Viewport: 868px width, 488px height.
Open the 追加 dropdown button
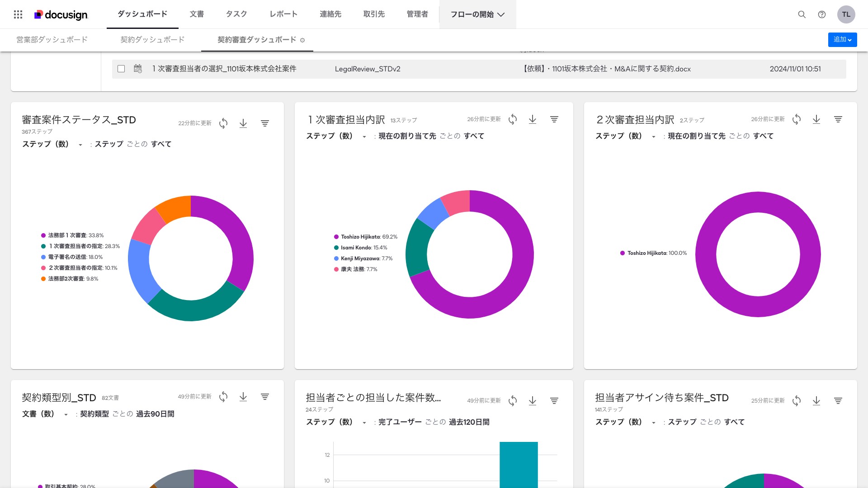[x=842, y=40]
